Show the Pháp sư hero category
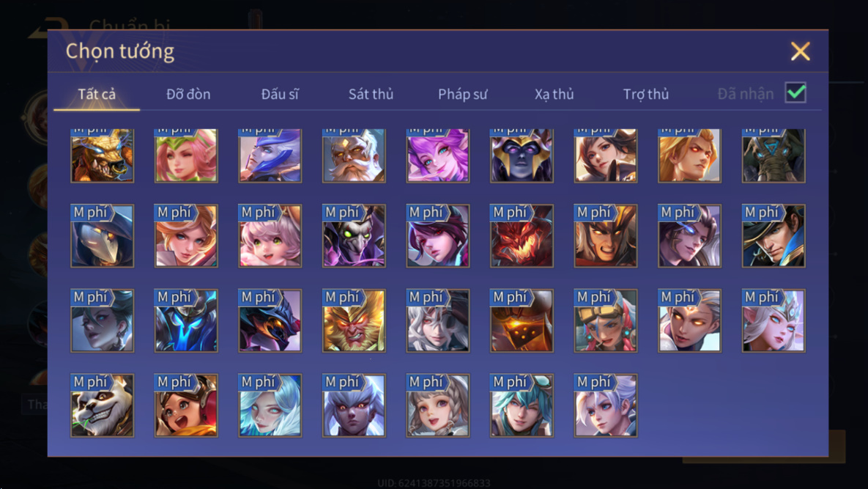The image size is (868, 489). (463, 94)
